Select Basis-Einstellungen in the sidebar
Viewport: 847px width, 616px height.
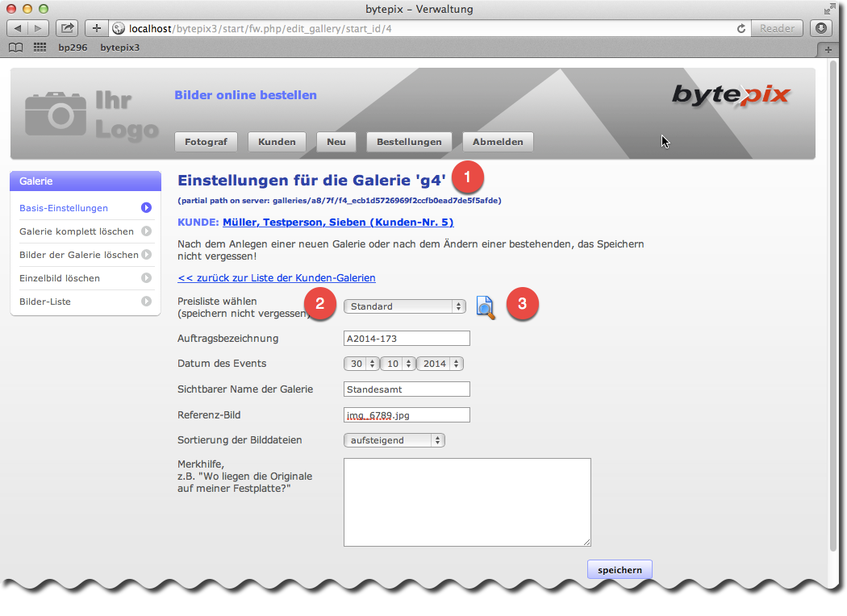point(64,208)
